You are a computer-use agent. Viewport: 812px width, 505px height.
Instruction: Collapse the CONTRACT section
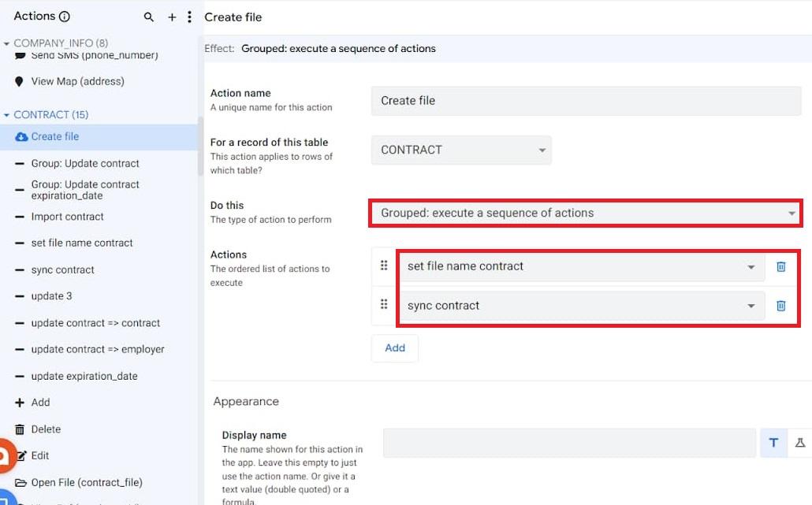point(6,113)
